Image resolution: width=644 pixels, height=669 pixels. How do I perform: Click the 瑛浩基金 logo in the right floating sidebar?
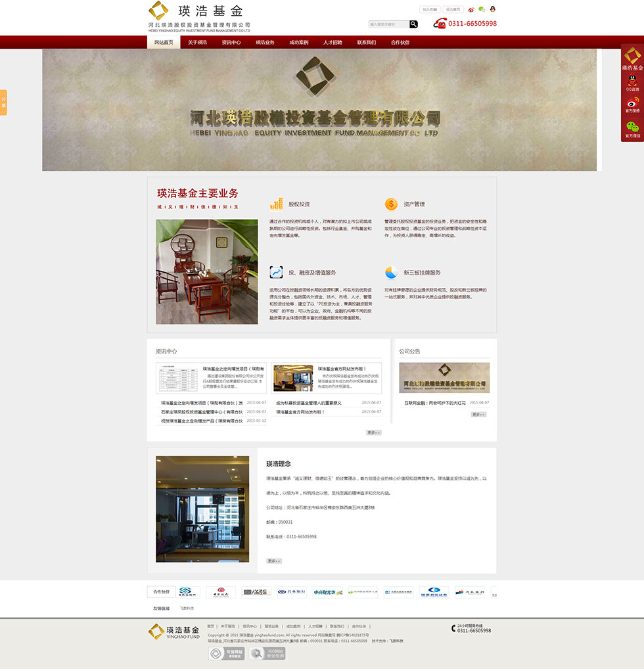pyautogui.click(x=632, y=59)
